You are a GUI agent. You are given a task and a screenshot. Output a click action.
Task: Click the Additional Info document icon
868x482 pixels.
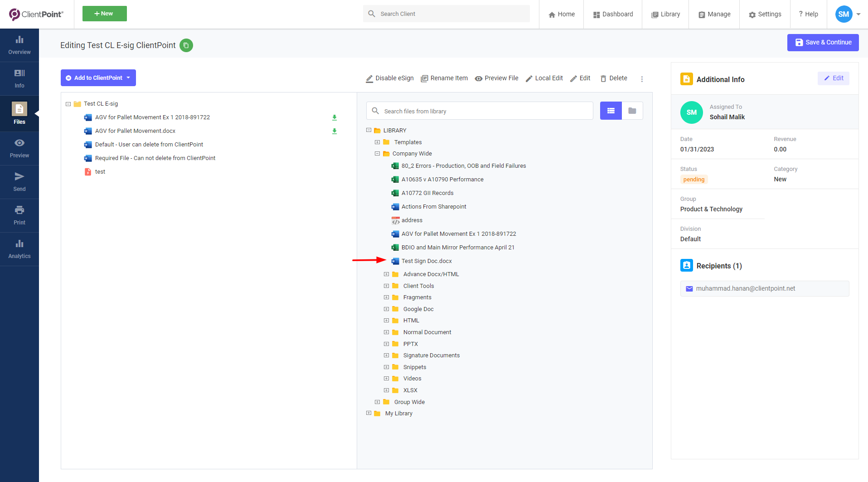click(x=687, y=79)
